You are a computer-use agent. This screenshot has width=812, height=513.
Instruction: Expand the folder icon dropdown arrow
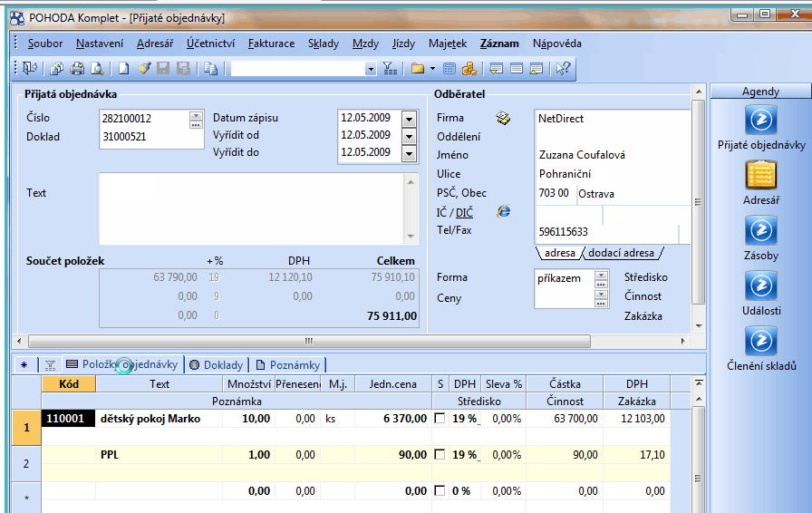pos(432,68)
